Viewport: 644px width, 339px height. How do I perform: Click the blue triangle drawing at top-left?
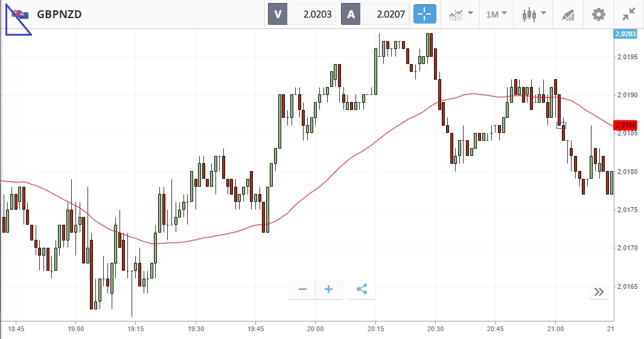(15, 24)
